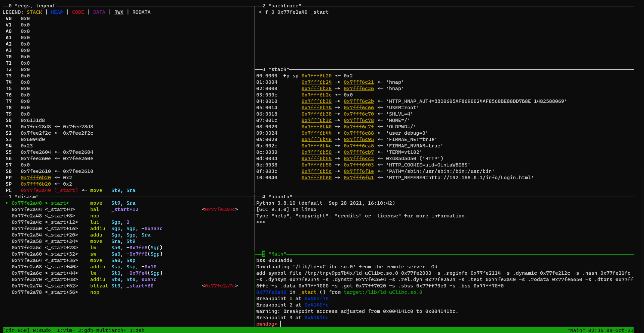Click the 'FIRMAE_NVRAM=true' stack string
This screenshot has height=333, width=644.
(415, 146)
